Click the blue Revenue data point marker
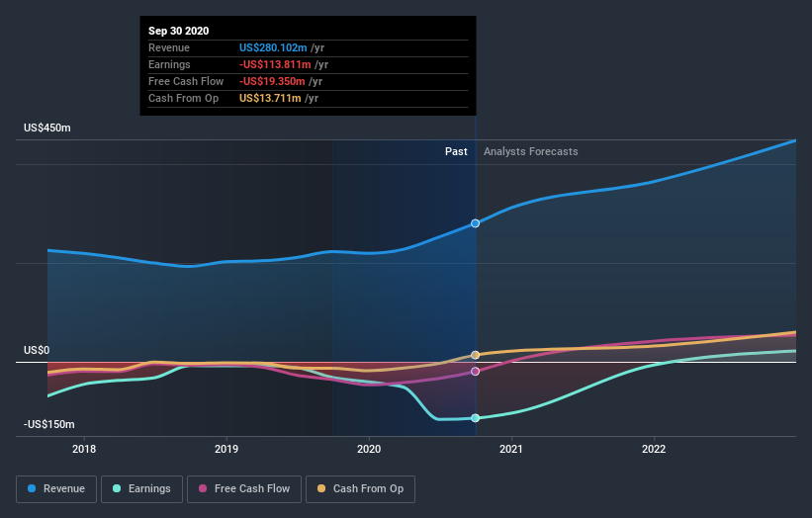The height and width of the screenshot is (518, 812). point(476,223)
